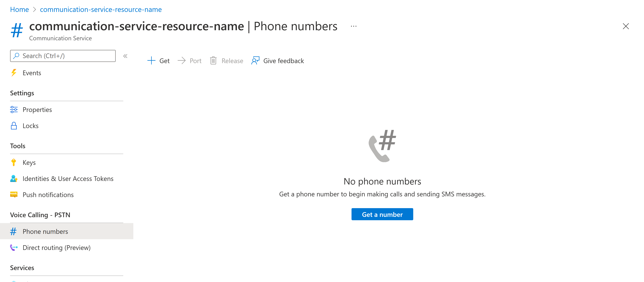
Task: Click the collapse sidebar arrow
Action: click(126, 56)
